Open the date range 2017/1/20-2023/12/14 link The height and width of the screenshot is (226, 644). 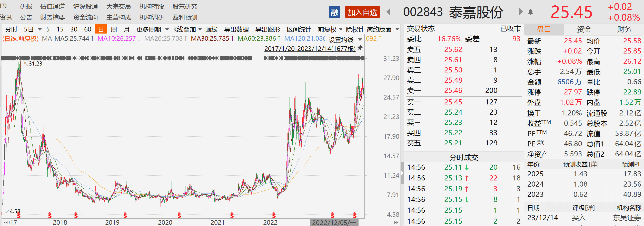(310, 49)
